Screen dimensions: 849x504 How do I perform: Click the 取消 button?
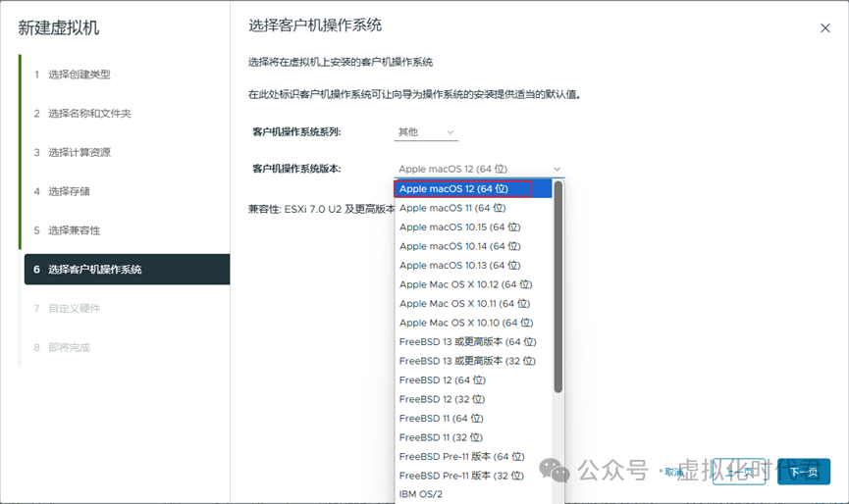[x=674, y=472]
